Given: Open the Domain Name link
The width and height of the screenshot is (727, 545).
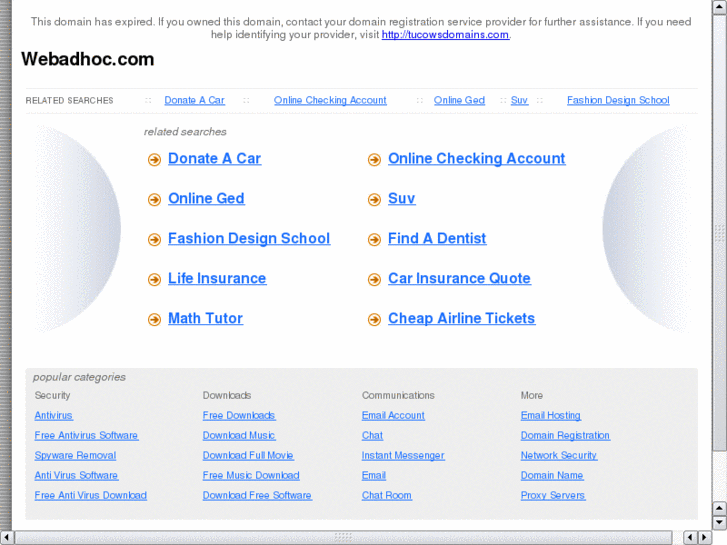Looking at the screenshot, I should pyautogui.click(x=552, y=475).
